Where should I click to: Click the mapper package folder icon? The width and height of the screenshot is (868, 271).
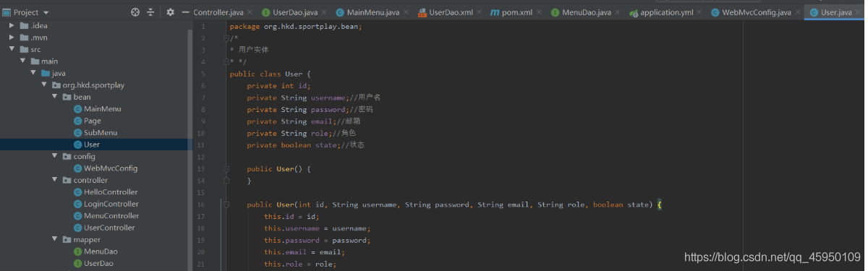pos(67,239)
